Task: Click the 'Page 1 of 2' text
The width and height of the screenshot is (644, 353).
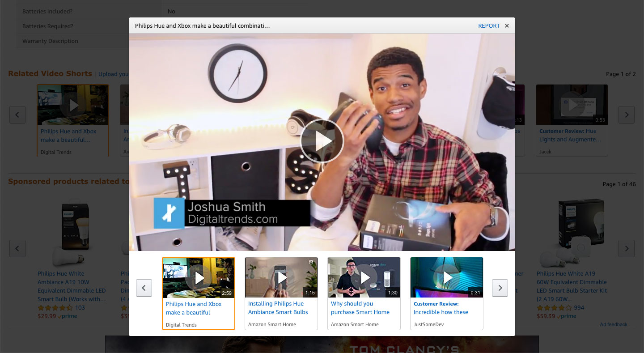Action: (621, 74)
